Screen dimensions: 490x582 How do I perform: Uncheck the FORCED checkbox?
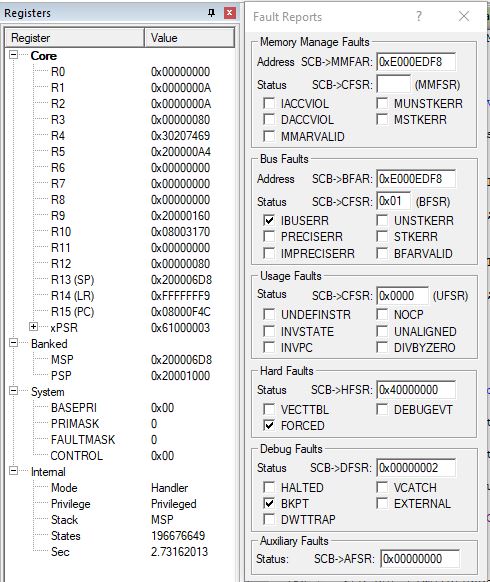point(269,425)
